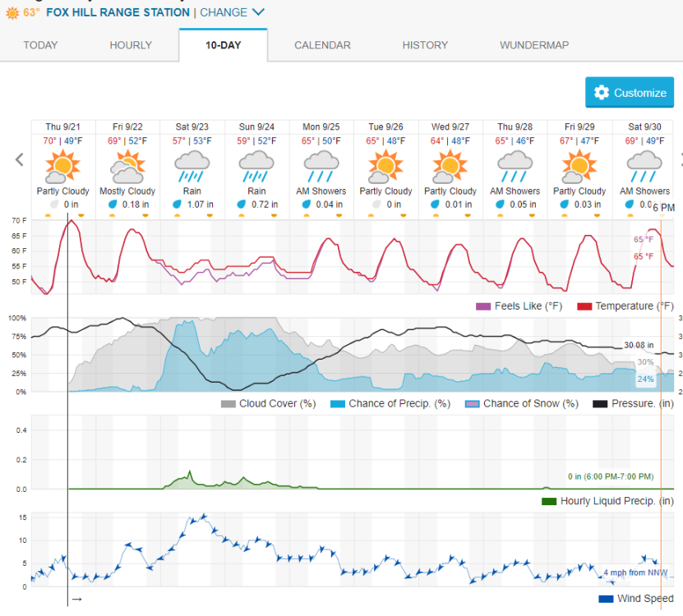Open the Thu 9/28 day column

click(x=515, y=169)
